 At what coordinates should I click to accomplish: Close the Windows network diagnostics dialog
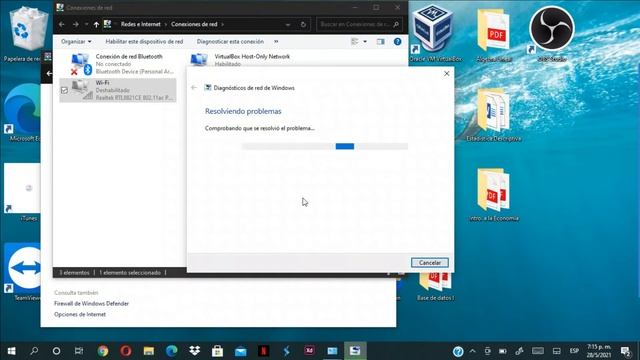coord(447,73)
